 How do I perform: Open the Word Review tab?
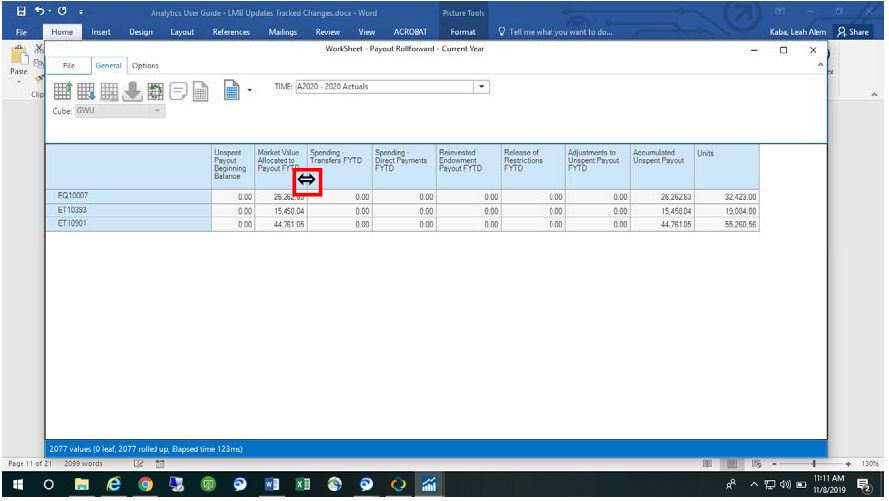tap(328, 32)
